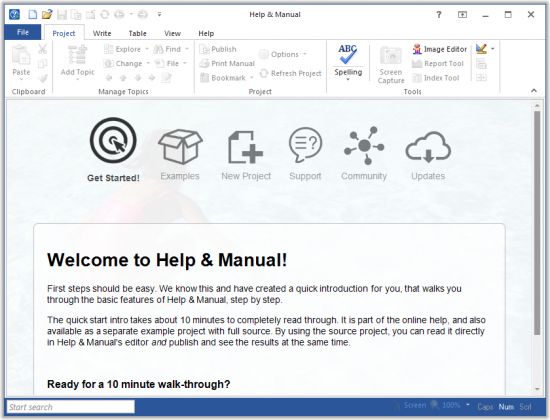Switch to the View ribbon tab
Screen dimensions: 550x420
point(172,33)
